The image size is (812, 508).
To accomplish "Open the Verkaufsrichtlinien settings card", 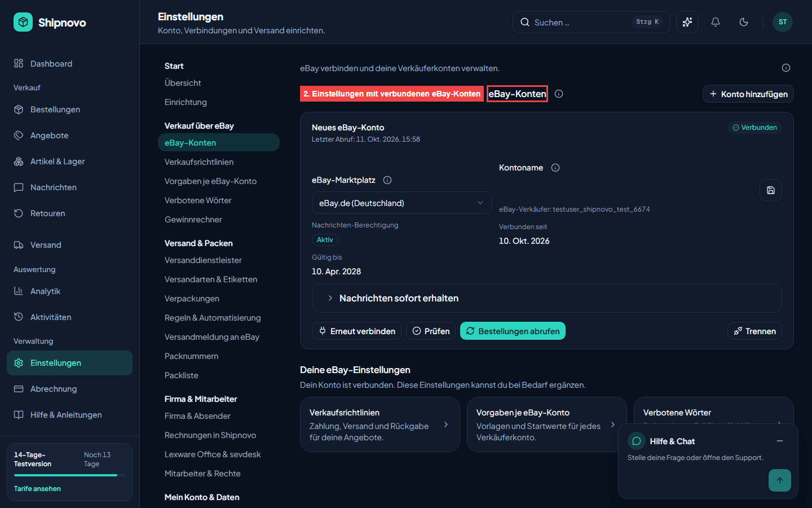I will 379,424.
